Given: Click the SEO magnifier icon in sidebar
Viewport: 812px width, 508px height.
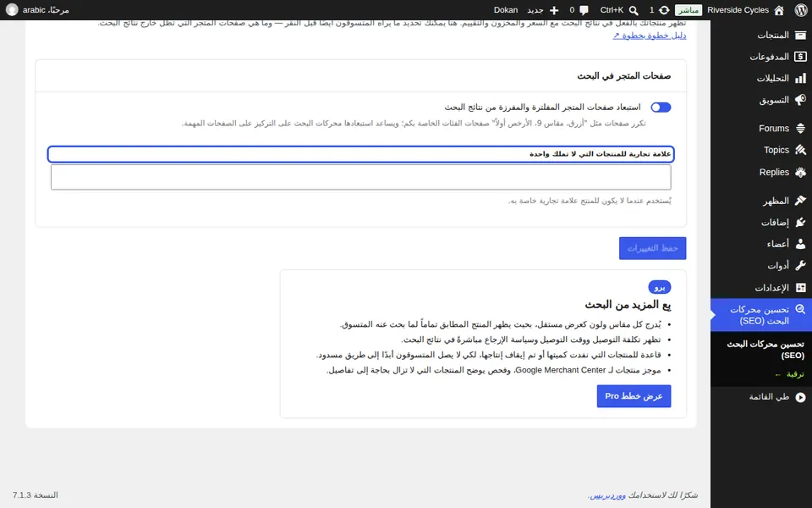Looking at the screenshot, I should pos(801,310).
